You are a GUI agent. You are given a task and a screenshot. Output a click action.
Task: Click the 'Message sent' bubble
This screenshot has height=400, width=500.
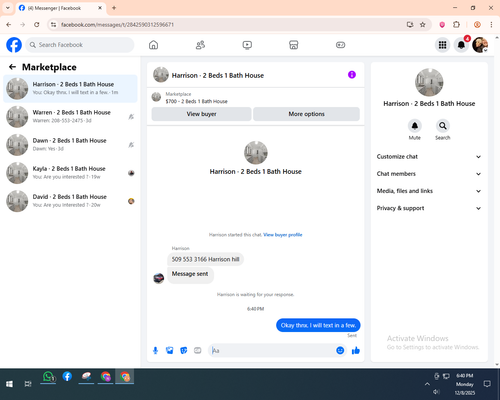tap(190, 274)
